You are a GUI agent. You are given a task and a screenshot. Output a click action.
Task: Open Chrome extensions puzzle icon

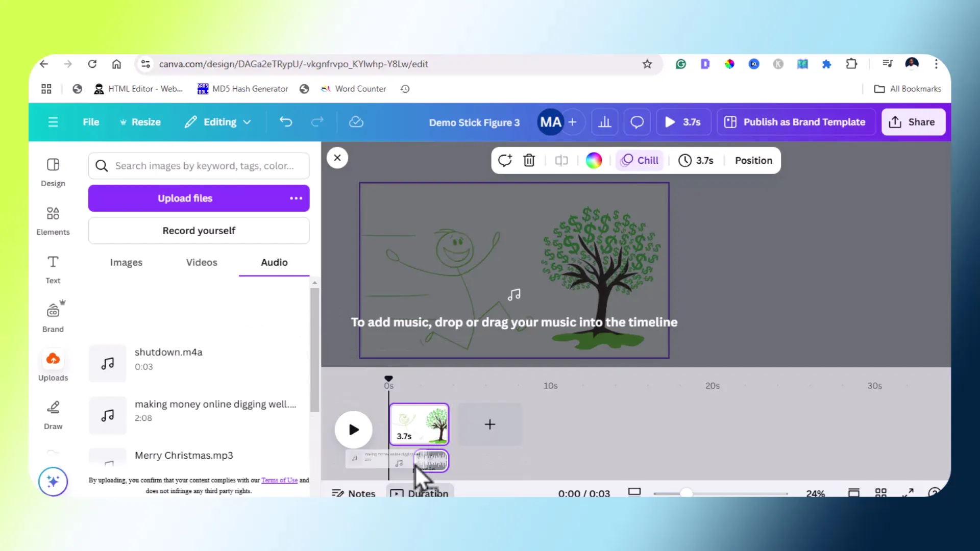[851, 64]
